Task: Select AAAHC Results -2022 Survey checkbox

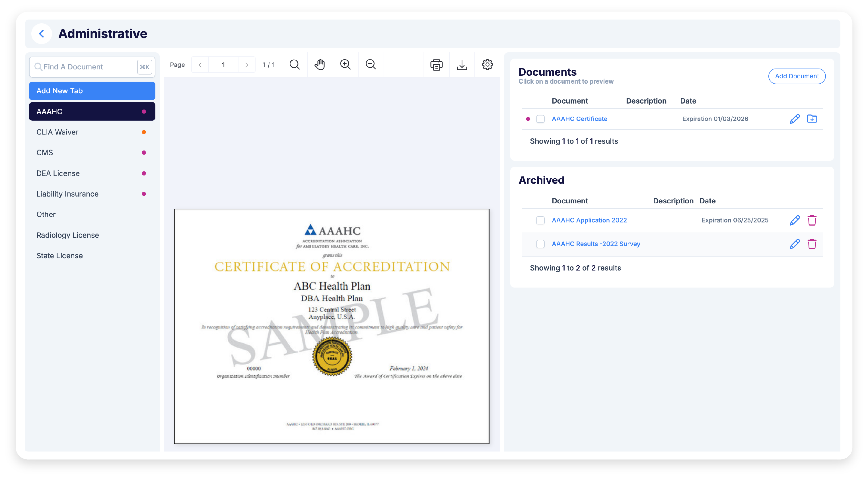Action: pos(540,244)
